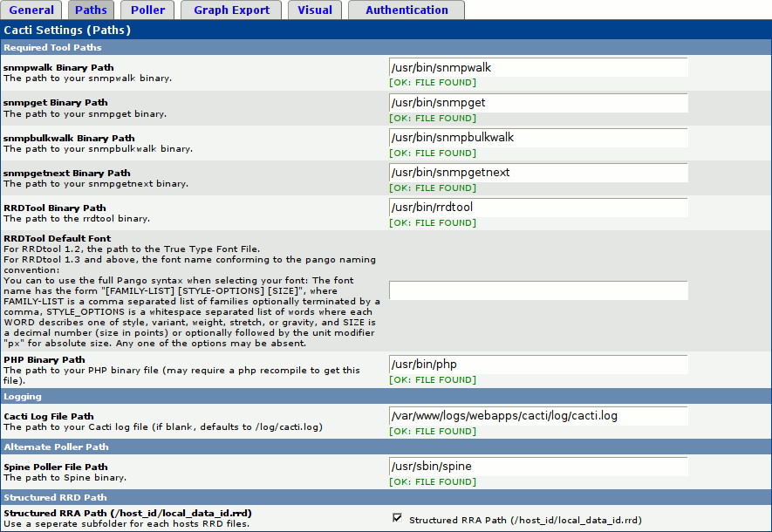Click the FILE FOUND status under snmpget path
This screenshot has height=532, width=772.
point(433,118)
